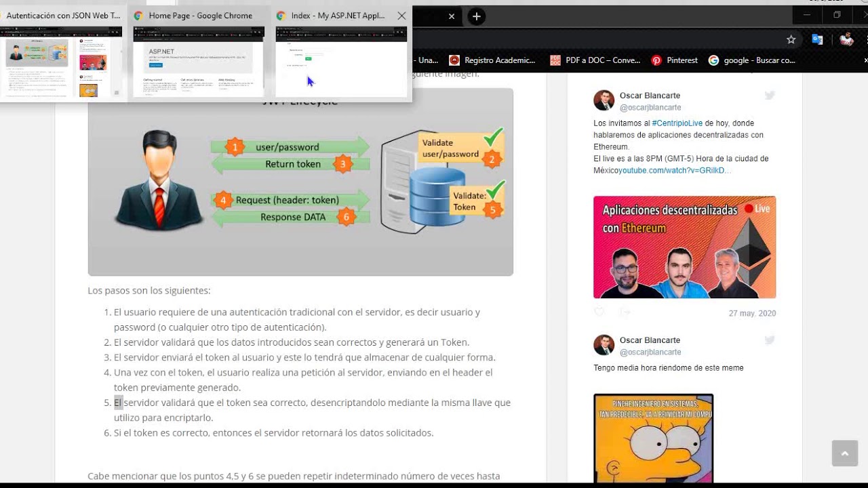Click the Chrome icon beside 'Home Page - Google Chrome'
The width and height of the screenshot is (868, 488).
point(138,16)
